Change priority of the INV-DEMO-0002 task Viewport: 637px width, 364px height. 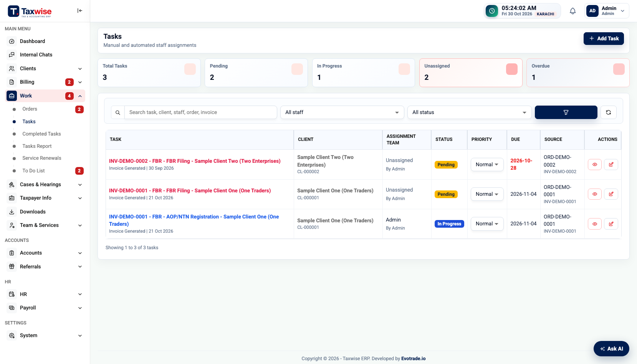click(x=487, y=164)
